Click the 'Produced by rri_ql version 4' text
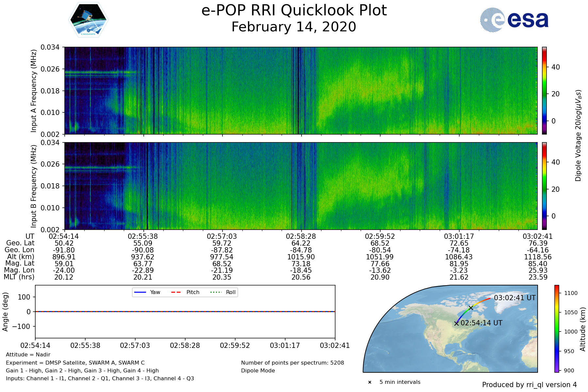588x392 pixels. click(529, 385)
